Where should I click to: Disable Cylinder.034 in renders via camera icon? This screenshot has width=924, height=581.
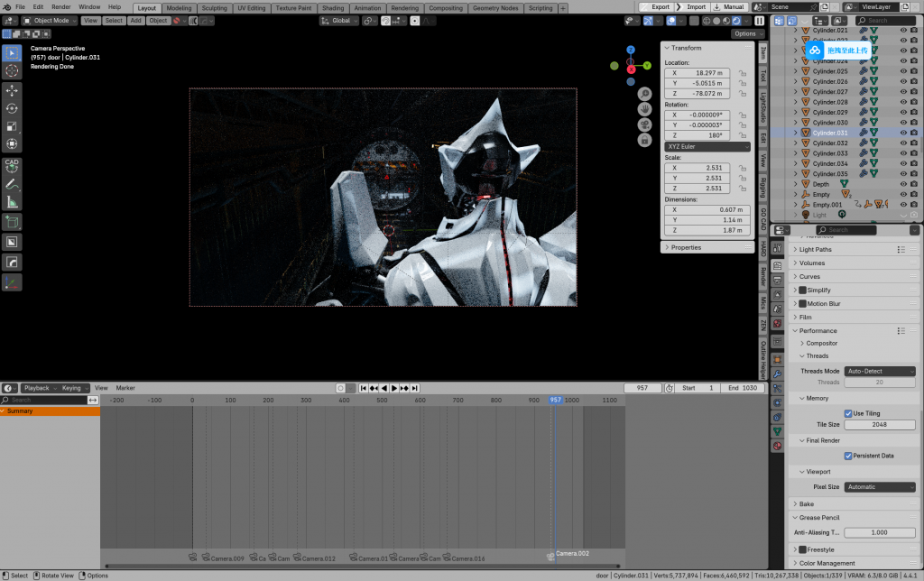click(914, 163)
